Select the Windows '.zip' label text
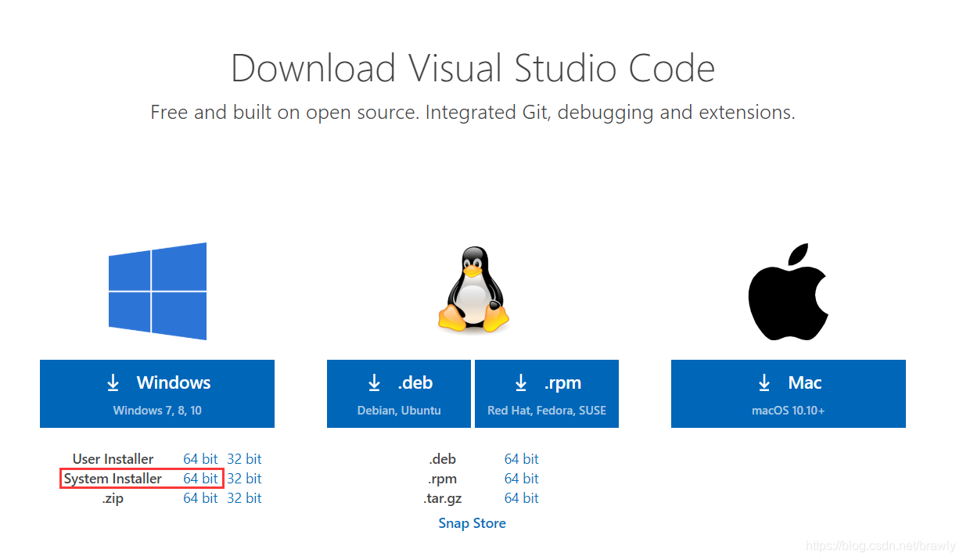The height and width of the screenshot is (560, 963). coord(113,498)
